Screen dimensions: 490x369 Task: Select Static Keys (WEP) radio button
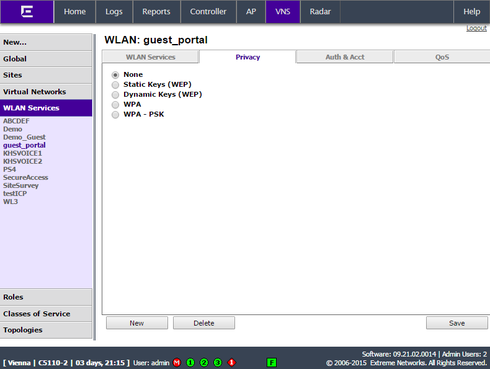pos(115,85)
